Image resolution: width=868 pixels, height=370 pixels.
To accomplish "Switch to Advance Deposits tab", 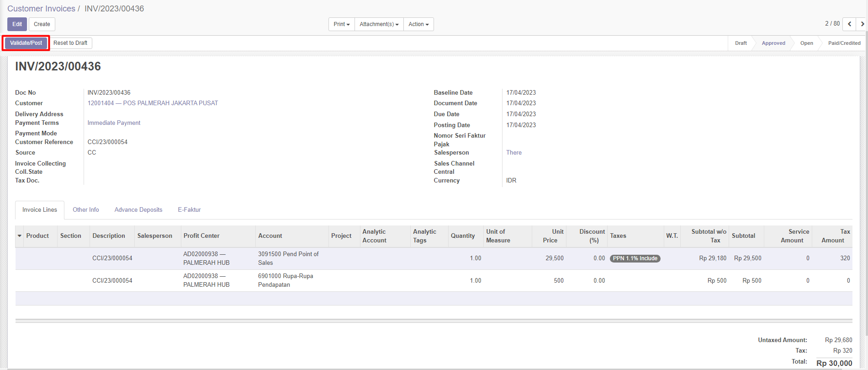I will [138, 209].
